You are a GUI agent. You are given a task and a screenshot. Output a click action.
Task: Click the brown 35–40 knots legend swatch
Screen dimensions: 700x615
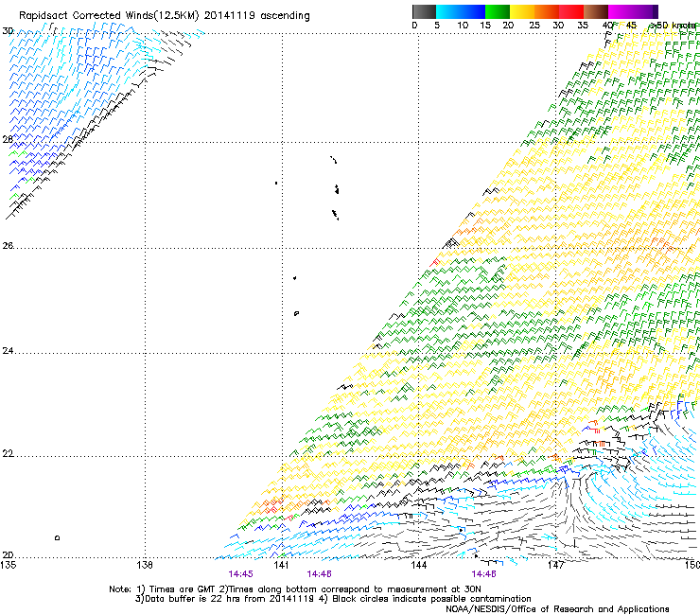(x=596, y=11)
